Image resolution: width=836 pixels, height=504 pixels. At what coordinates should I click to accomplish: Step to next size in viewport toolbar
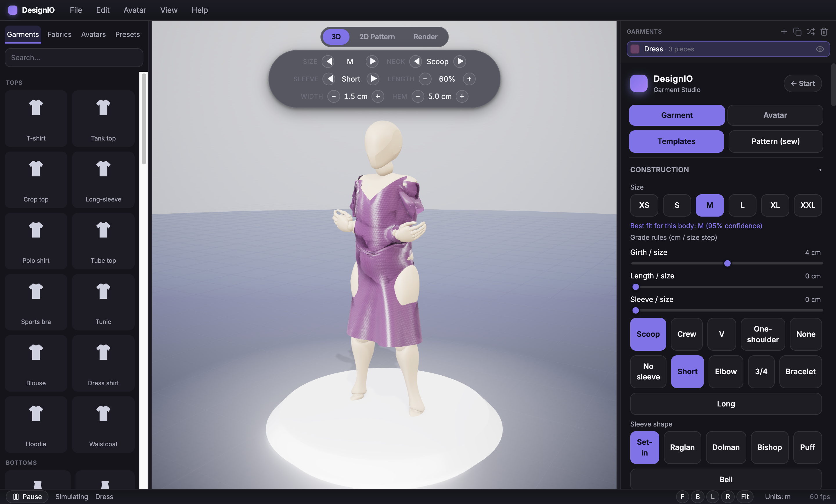click(372, 62)
